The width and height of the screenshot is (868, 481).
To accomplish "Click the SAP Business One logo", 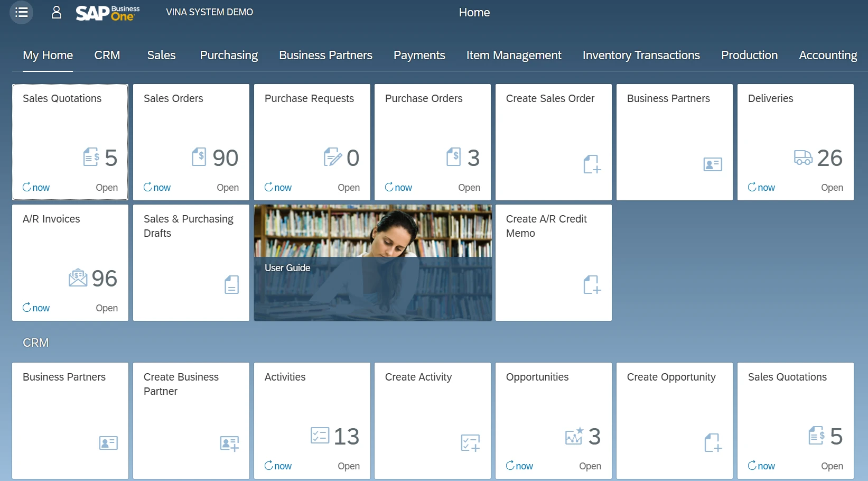I will coord(108,13).
